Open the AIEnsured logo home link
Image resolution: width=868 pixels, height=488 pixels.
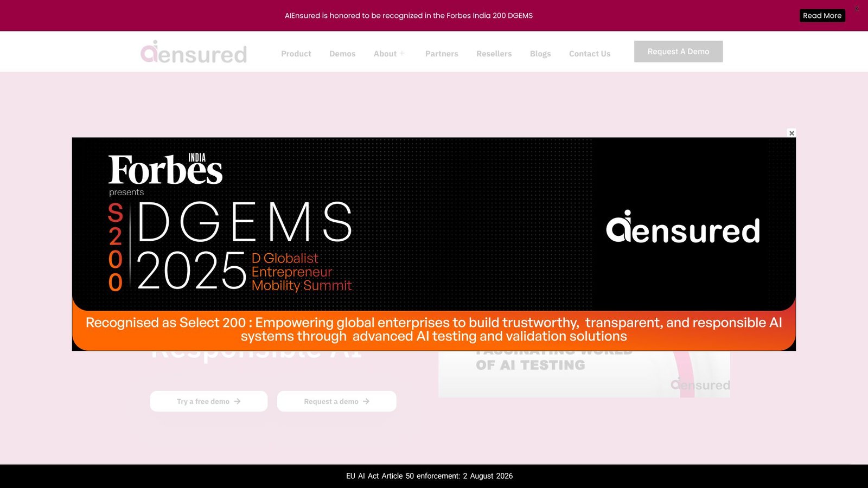coord(194,52)
